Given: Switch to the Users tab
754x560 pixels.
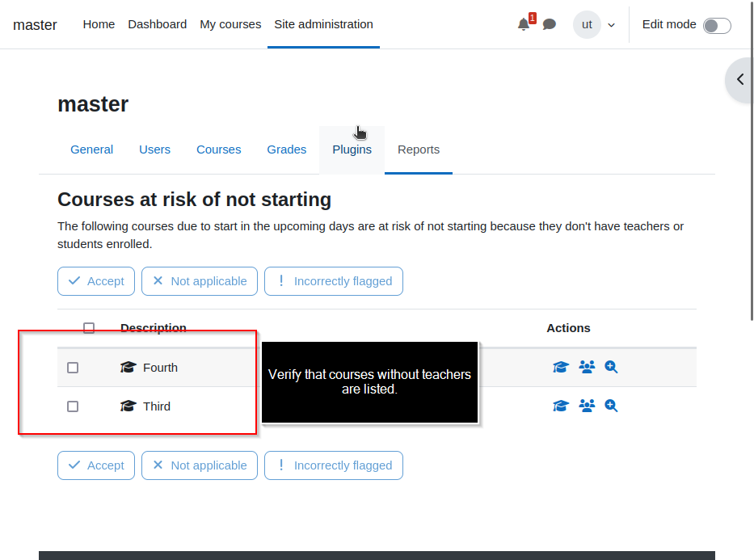Looking at the screenshot, I should (154, 149).
